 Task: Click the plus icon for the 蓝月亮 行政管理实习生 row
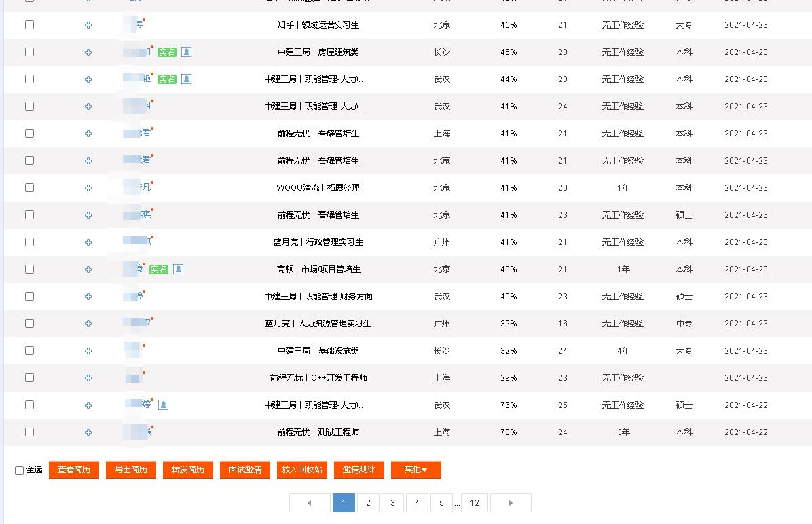pos(88,242)
